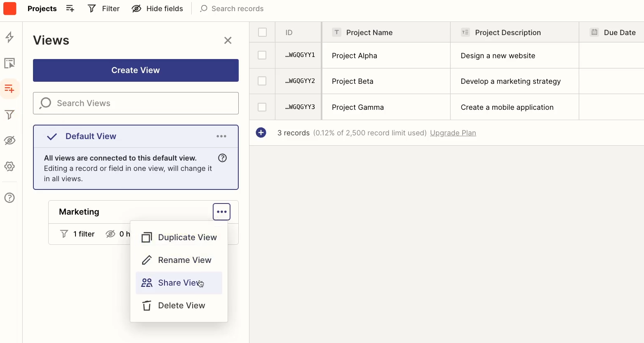Open the help question mark sidebar icon

(9, 198)
